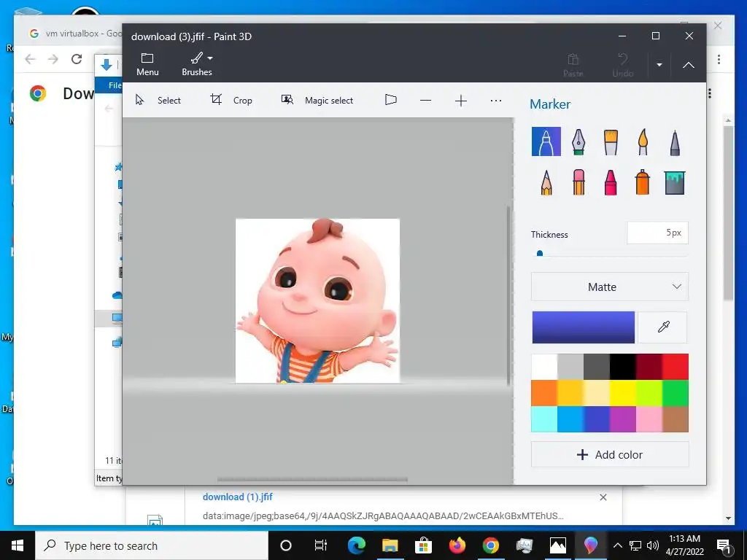Select the Pencil brush
This screenshot has height=560, width=747.
pyautogui.click(x=546, y=182)
